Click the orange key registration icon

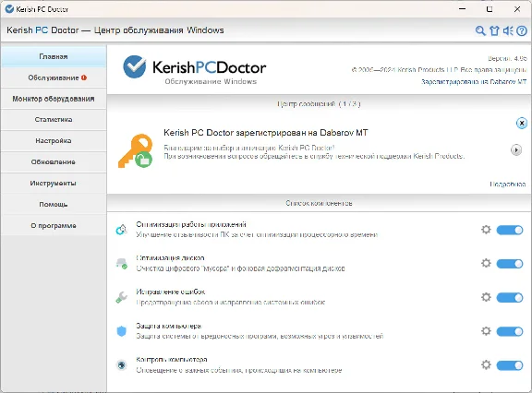(136, 150)
